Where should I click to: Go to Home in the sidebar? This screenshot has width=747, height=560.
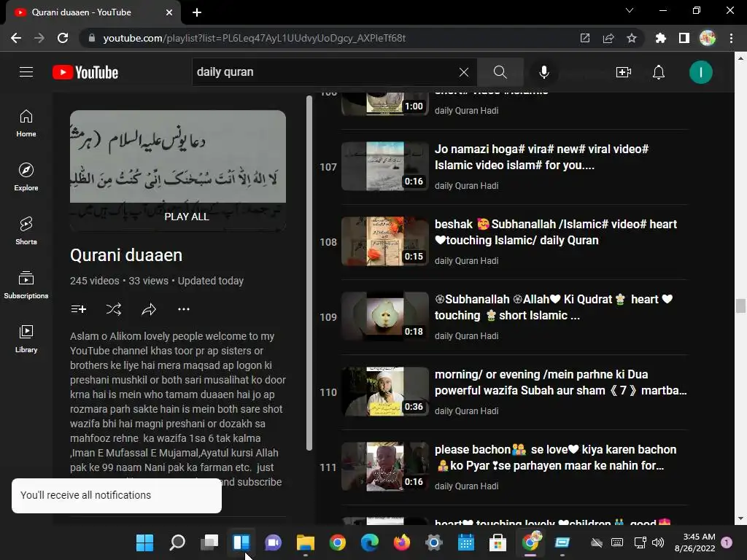(x=26, y=122)
